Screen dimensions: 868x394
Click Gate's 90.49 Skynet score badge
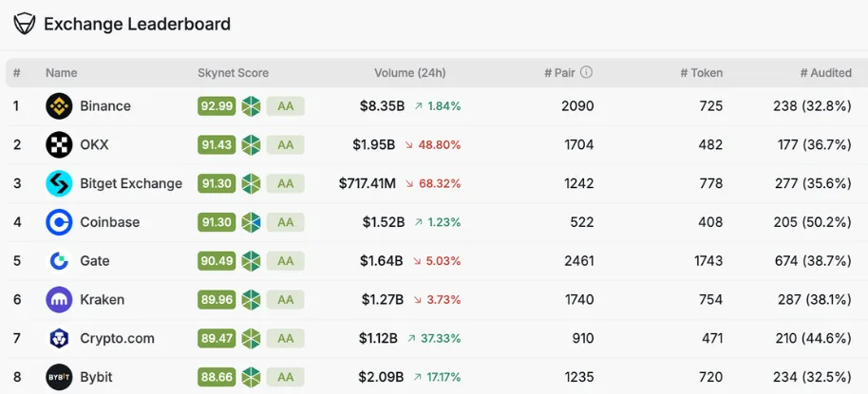[217, 261]
